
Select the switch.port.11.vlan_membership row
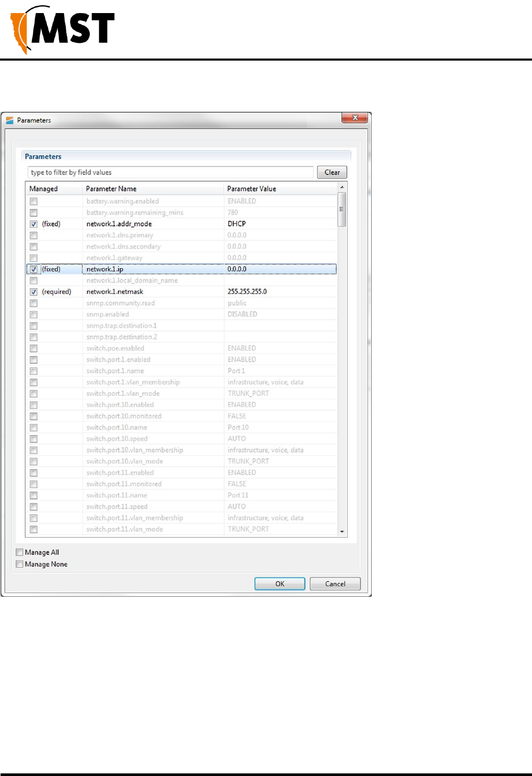181,518
